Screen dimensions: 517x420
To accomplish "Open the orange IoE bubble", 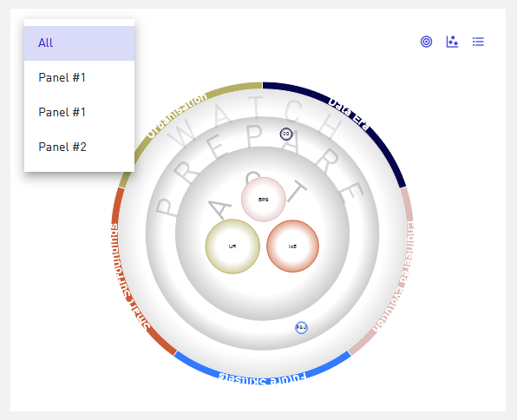I will click(x=292, y=246).
